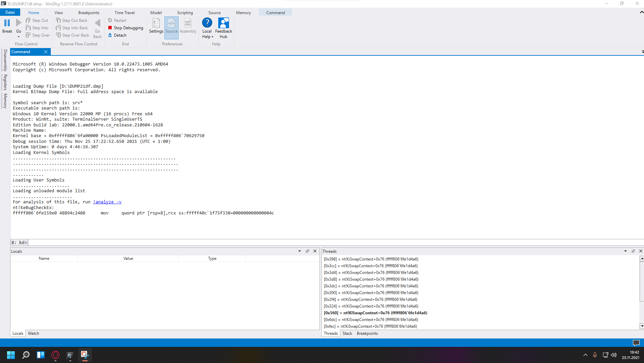
Task: Switch to the Stack tab
Action: [x=347, y=333]
